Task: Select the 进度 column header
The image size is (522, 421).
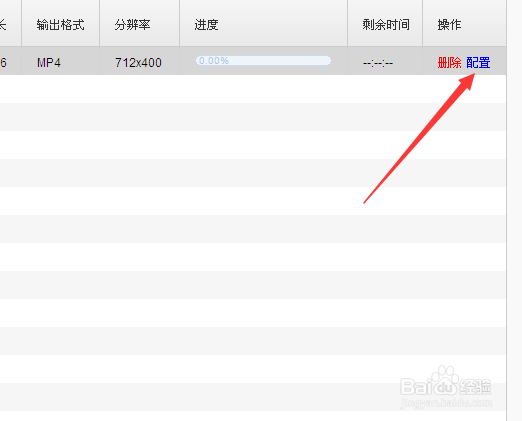Action: 263,23
